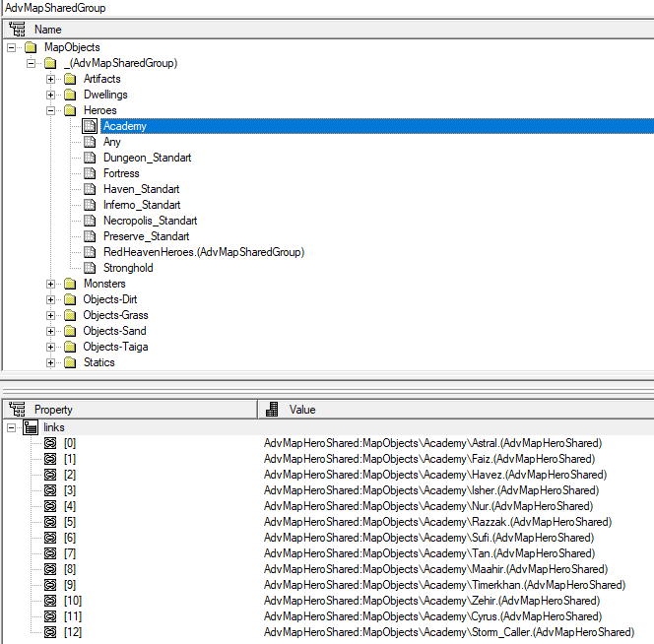Click the Storm_Caller hero link value
The width and height of the screenshot is (654, 644).
449,632
